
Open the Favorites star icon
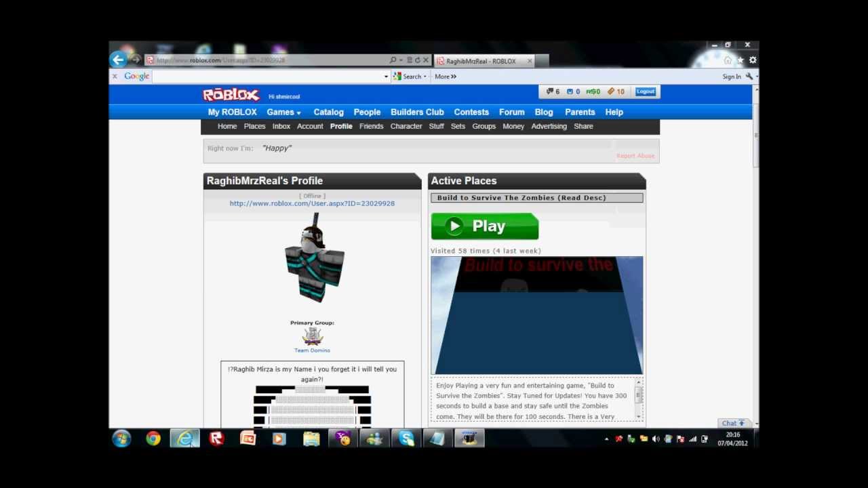click(x=740, y=60)
